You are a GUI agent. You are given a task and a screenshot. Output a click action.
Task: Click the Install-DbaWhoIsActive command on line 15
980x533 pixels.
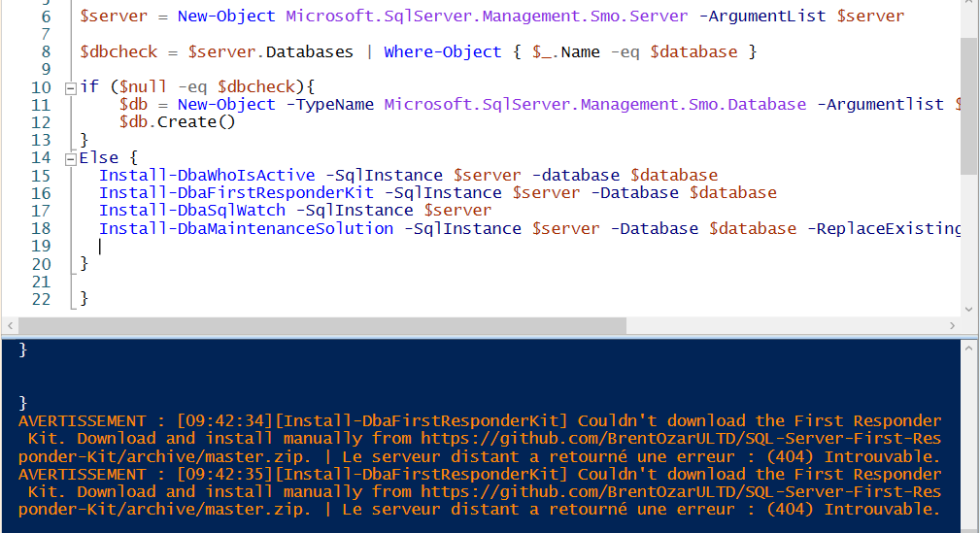pyautogui.click(x=207, y=176)
